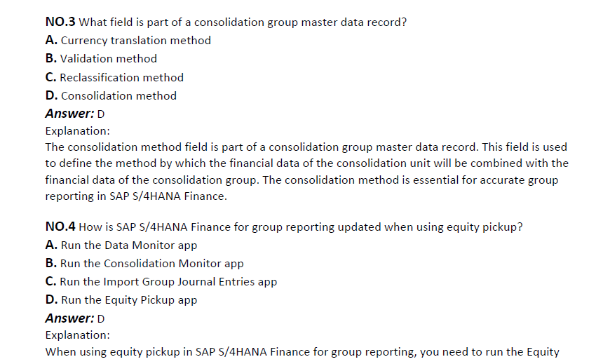This screenshot has height=364, width=596.
Task: Select the NO.4 question heading
Action: [60, 227]
